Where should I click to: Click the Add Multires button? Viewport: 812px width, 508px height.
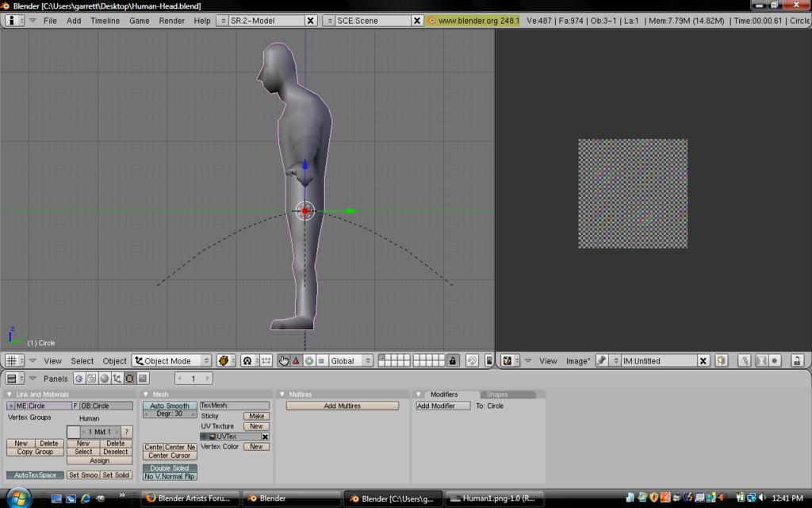[x=343, y=406]
